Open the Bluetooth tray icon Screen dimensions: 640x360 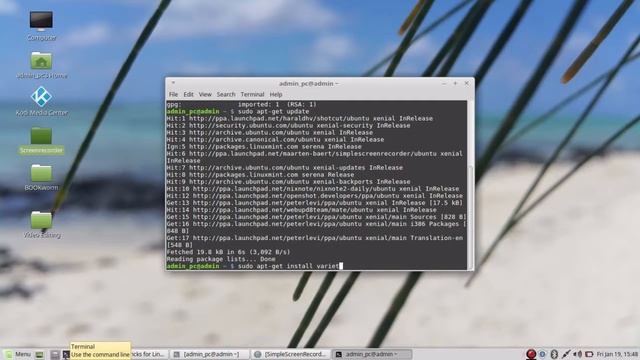tap(554, 354)
